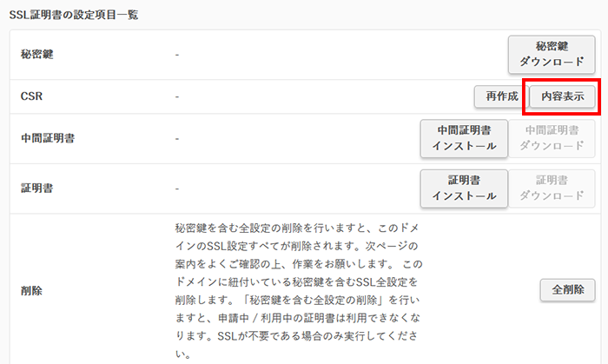Open CSR contents with 内容表示

coord(562,96)
